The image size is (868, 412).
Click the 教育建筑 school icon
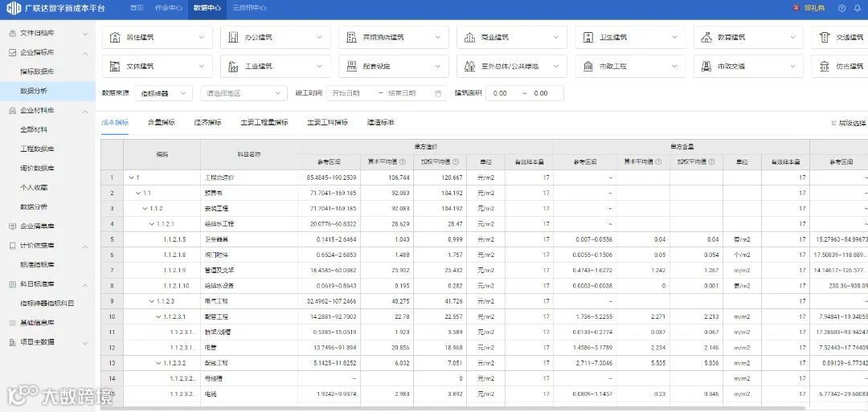click(706, 38)
